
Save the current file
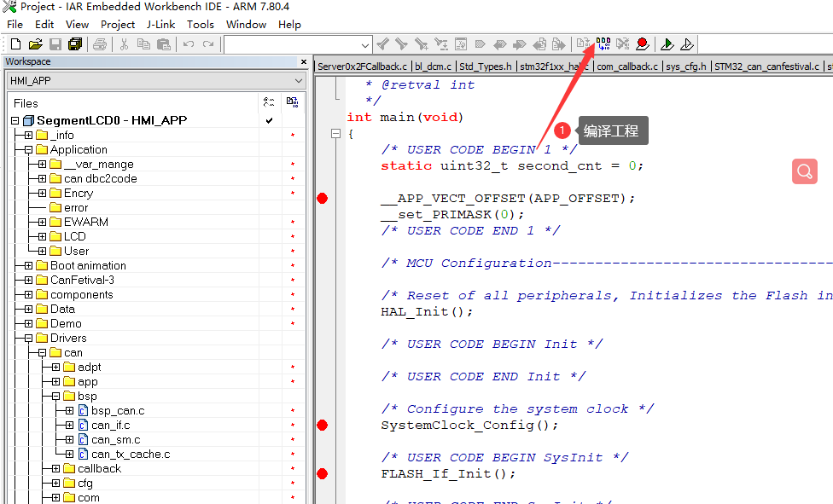(55, 44)
